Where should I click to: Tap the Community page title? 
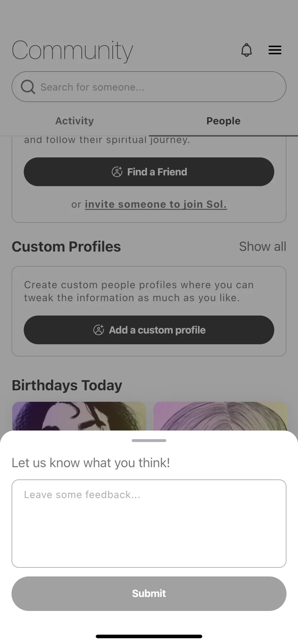pyautogui.click(x=72, y=51)
